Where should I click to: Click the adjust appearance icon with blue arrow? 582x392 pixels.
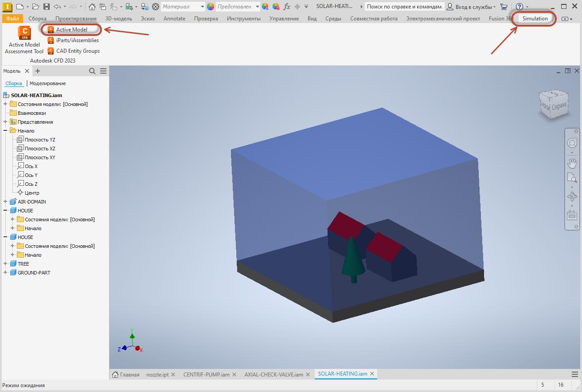[x=265, y=7]
